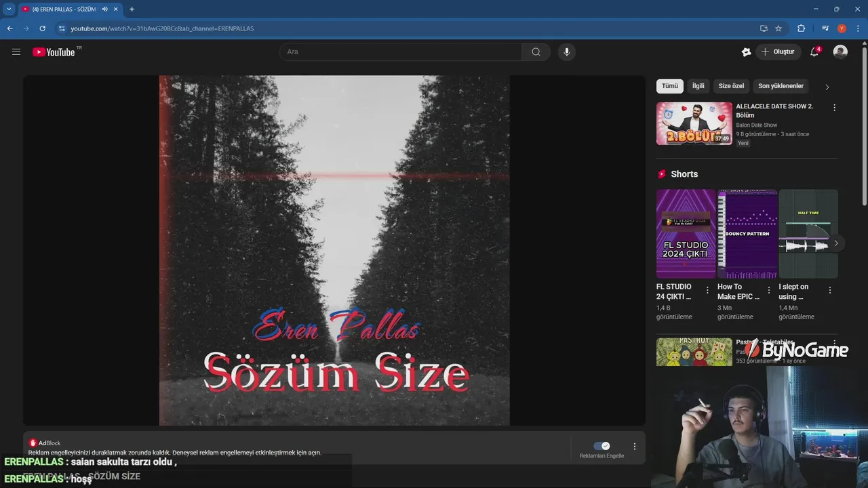
Task: Open options for FL STUDIO 24 ÇIKTI short
Action: pyautogui.click(x=707, y=290)
